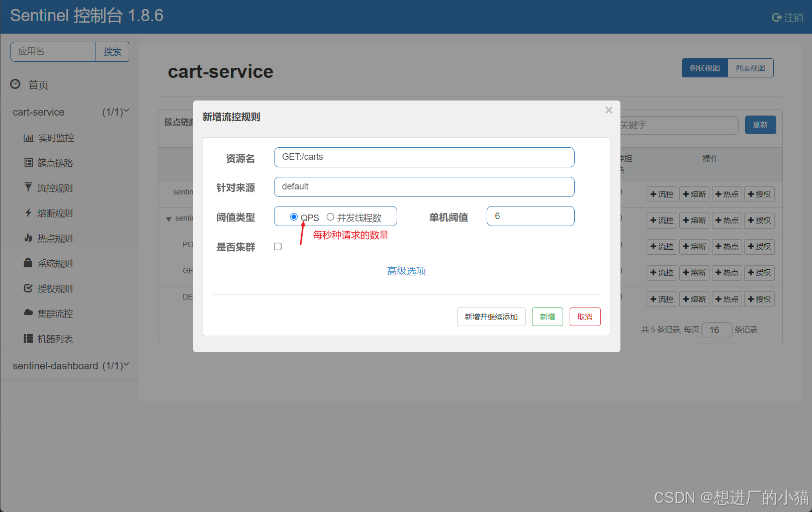The height and width of the screenshot is (512, 812).
Task: Click +流控 in the GE row
Action: tap(662, 272)
